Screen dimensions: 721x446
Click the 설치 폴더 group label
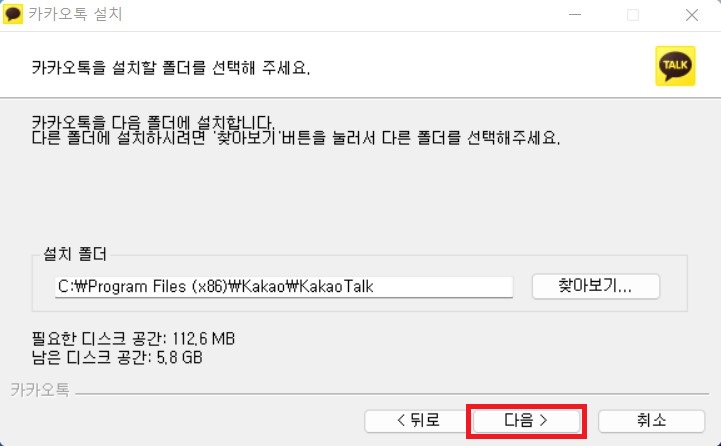click(75, 254)
